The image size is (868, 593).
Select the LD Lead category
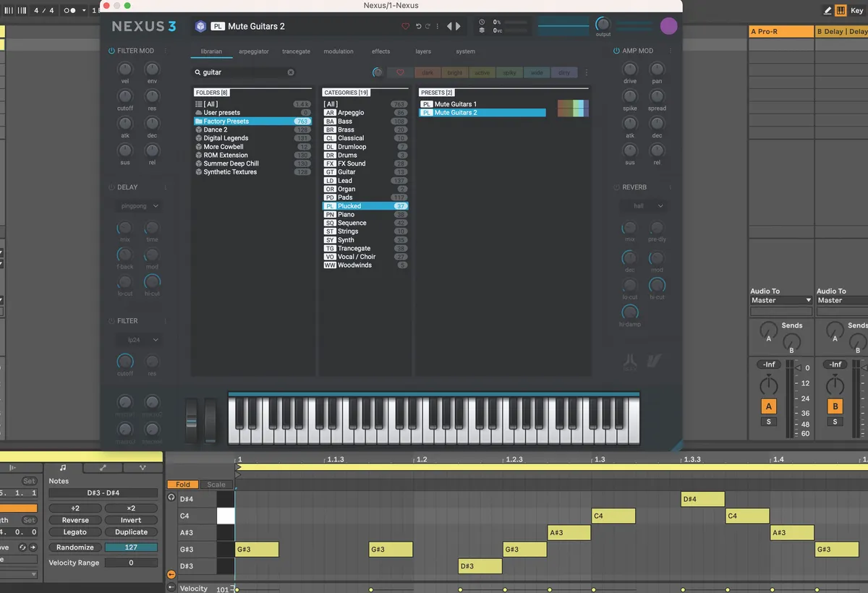click(x=365, y=181)
